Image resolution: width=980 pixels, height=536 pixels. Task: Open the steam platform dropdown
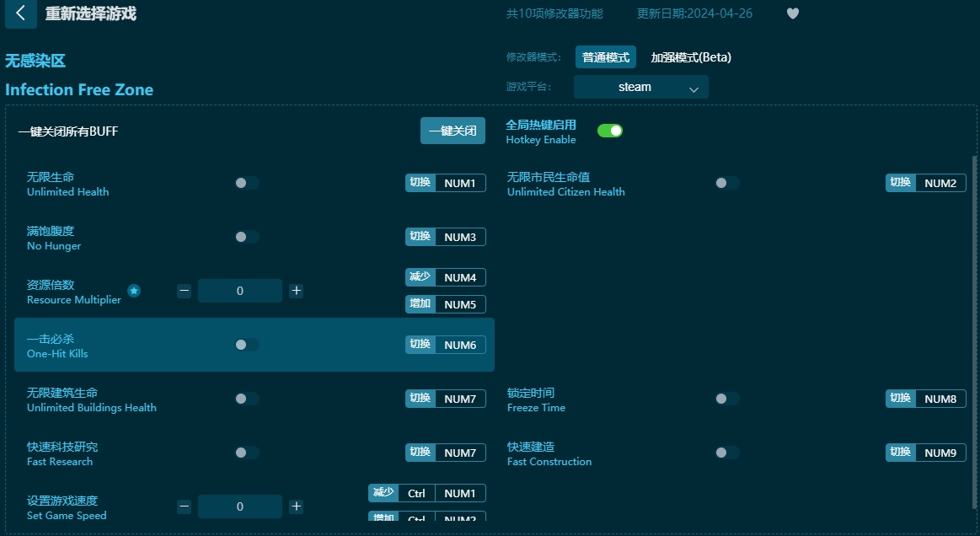(x=640, y=87)
